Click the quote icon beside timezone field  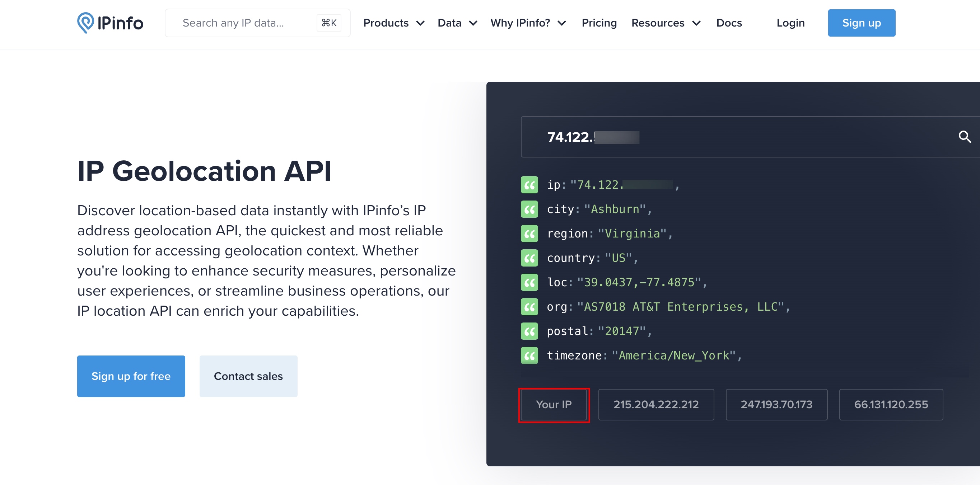click(x=529, y=356)
